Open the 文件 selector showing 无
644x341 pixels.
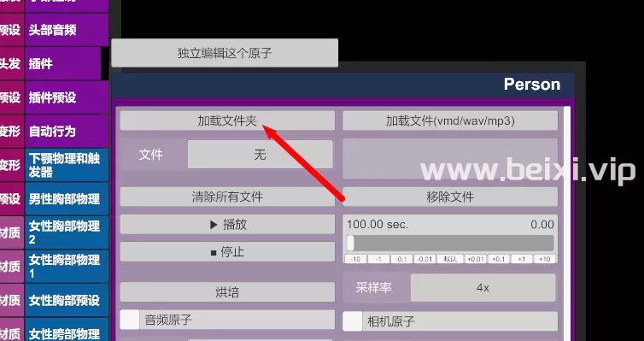(260, 155)
